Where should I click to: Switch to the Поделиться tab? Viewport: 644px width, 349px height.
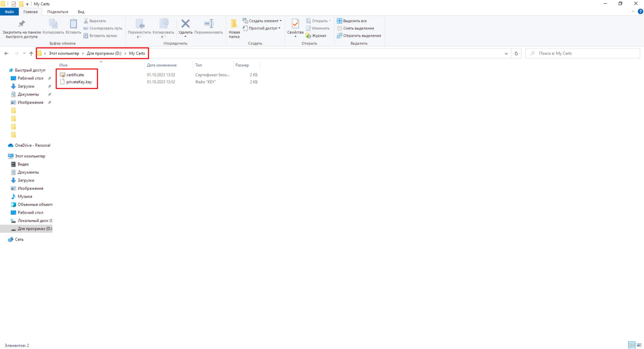pyautogui.click(x=58, y=12)
